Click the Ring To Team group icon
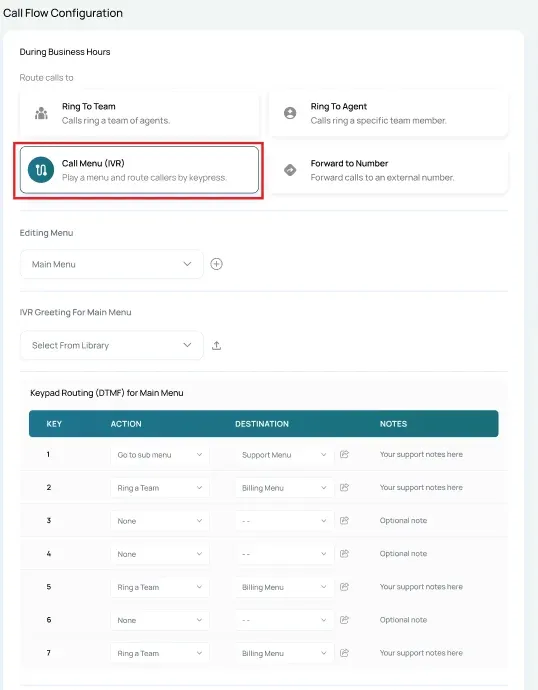This screenshot has width=538, height=690. pos(41,113)
